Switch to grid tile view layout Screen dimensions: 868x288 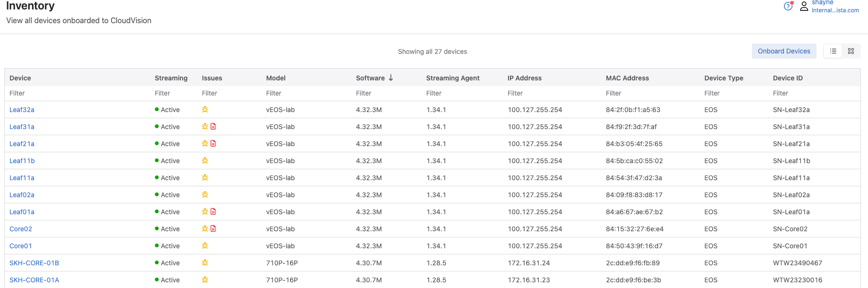[x=851, y=51]
